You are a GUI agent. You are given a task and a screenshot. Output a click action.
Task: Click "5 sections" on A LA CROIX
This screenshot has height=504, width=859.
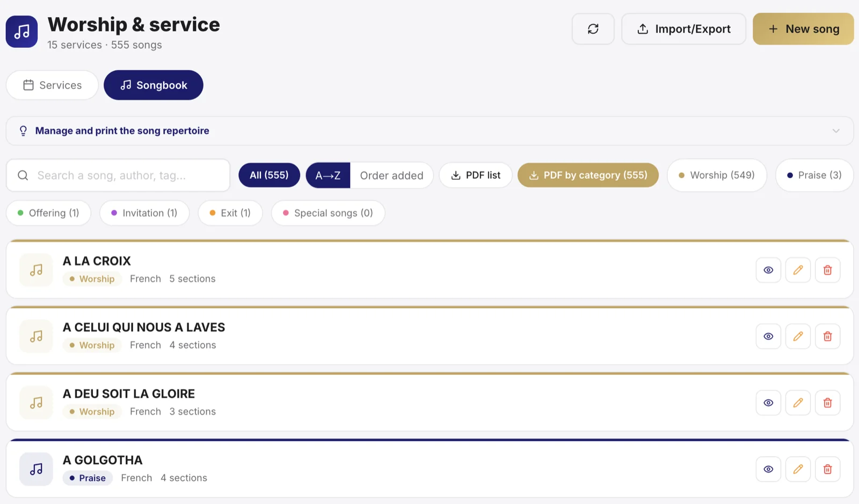(x=192, y=279)
